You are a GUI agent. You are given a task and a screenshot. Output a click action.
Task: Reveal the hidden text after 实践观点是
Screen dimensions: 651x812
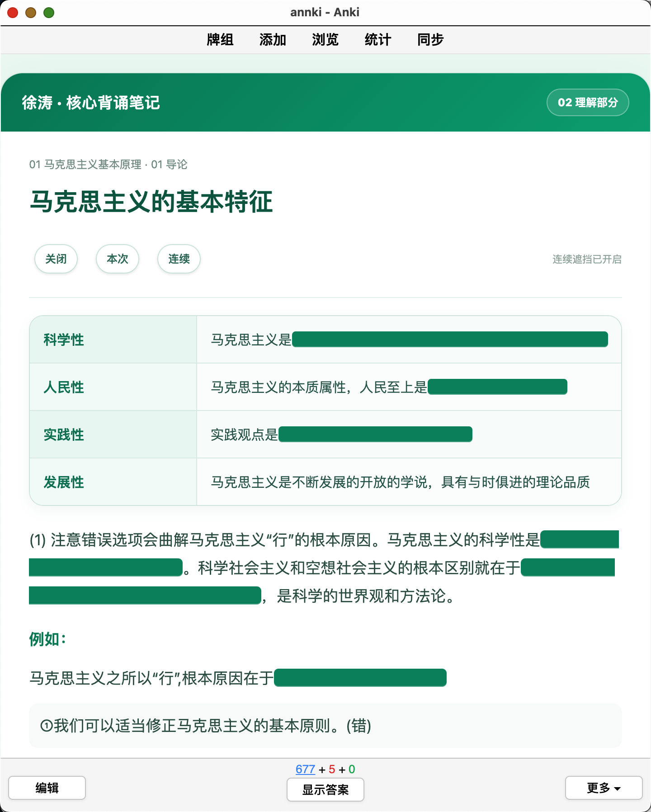tap(375, 434)
